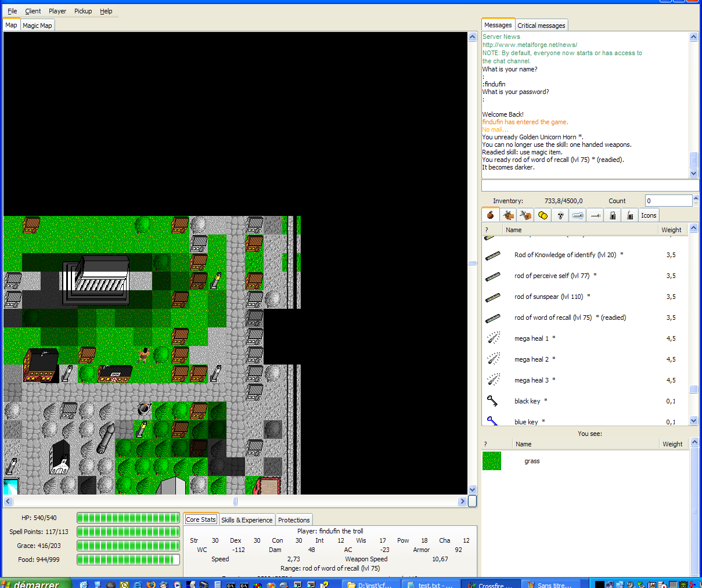Viewport: 702px width, 588px height.
Task: Sort inventory by the Weight column header
Action: 671,230
